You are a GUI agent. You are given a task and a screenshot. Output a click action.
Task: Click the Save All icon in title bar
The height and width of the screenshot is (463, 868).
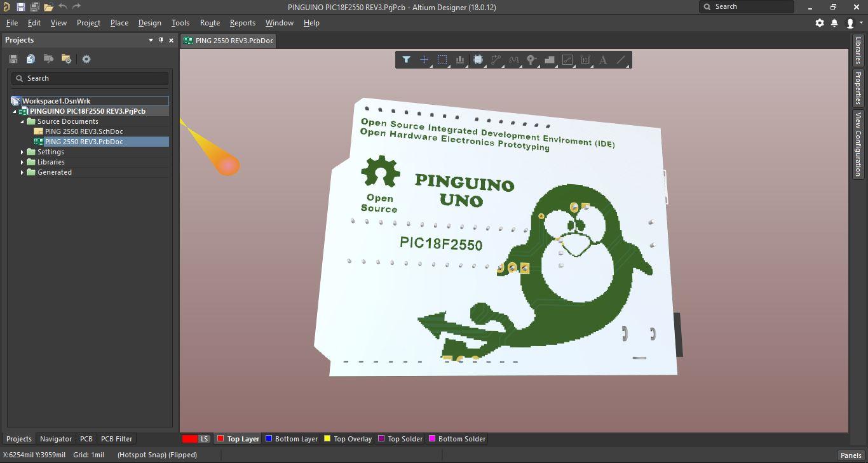tap(34, 7)
